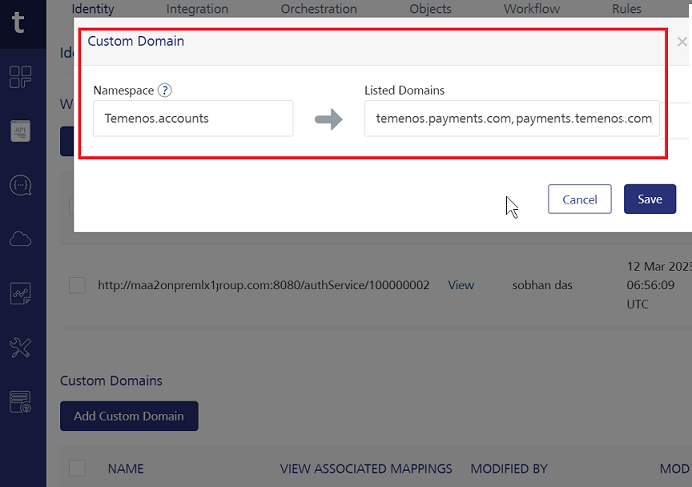The height and width of the screenshot is (487, 692).
Task: Open the API management sidebar icon
Action: (20, 131)
